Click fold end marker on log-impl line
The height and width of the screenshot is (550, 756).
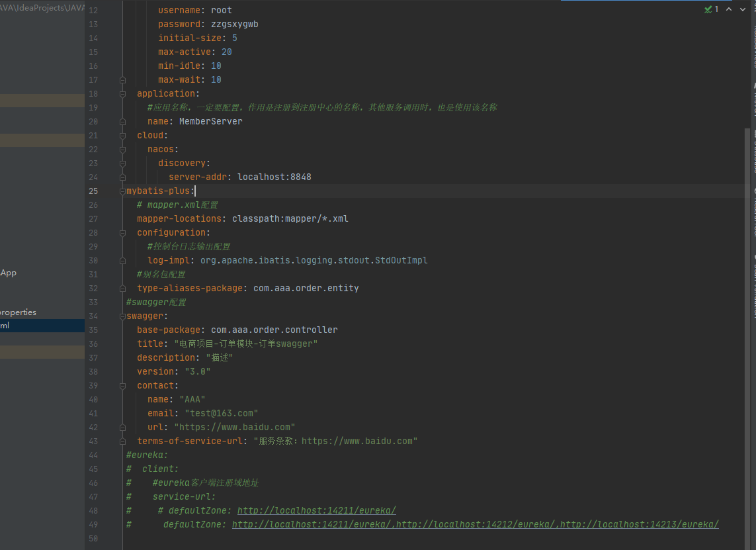point(122,261)
